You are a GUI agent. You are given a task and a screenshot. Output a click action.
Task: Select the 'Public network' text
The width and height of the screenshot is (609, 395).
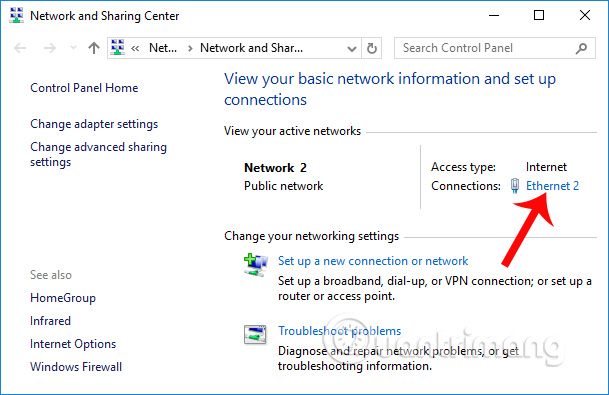284,186
